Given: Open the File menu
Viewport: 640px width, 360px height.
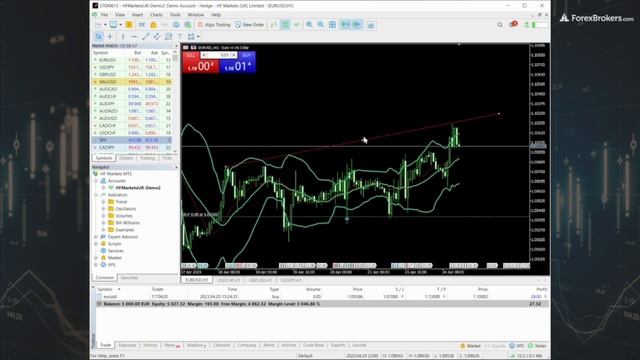Looking at the screenshot, I should click(104, 15).
